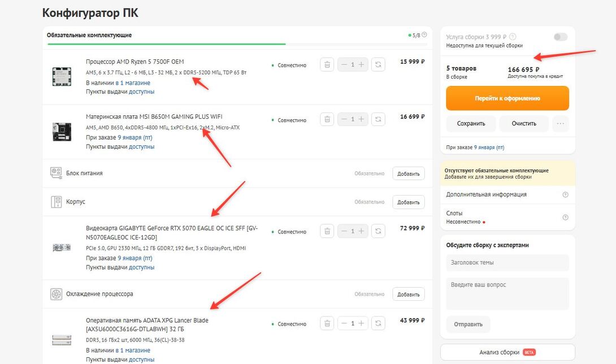This screenshot has height=364, width=616.
Task: Remove the GIGABYTE RTX 5070 video card
Action: coord(327,231)
